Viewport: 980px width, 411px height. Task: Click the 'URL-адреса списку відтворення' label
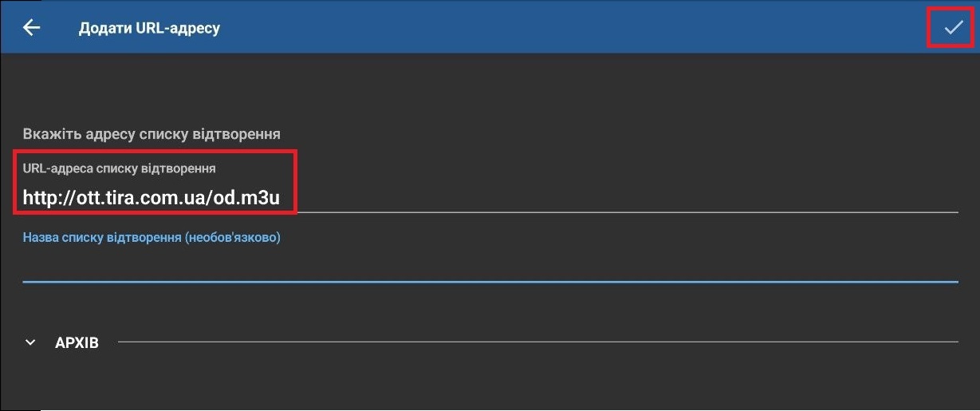tap(119, 168)
